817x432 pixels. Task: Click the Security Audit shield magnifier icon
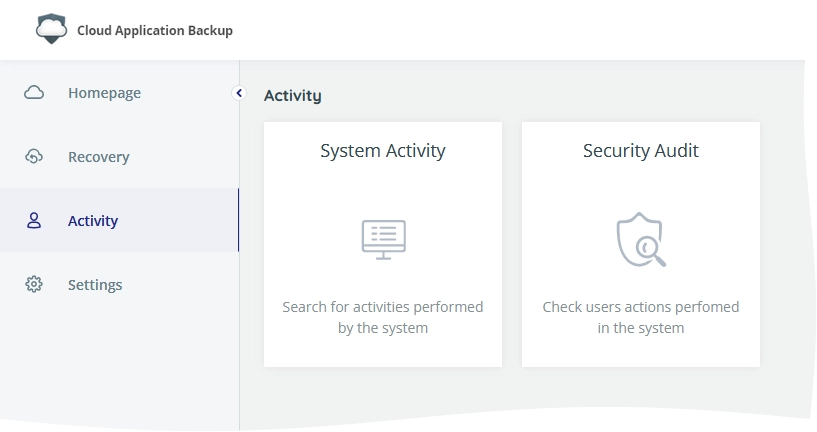click(641, 240)
